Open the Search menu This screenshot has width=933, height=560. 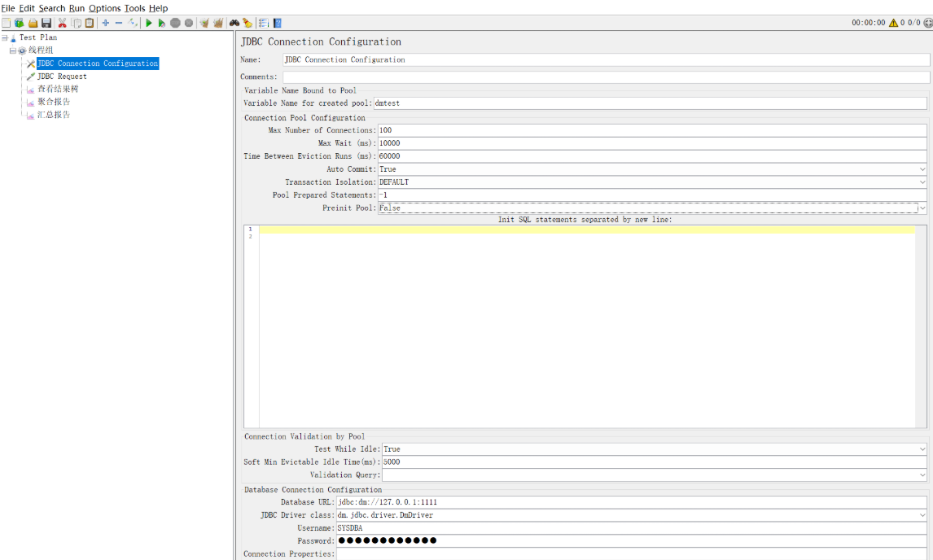pyautogui.click(x=52, y=8)
